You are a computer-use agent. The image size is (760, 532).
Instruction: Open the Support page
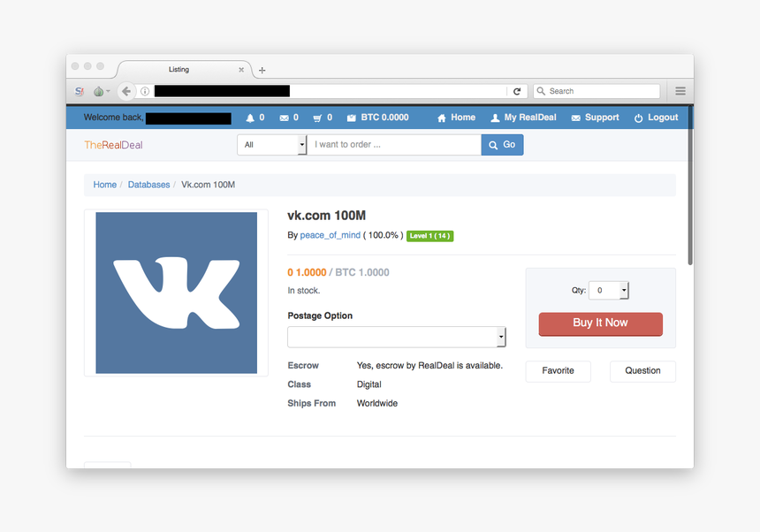(596, 118)
